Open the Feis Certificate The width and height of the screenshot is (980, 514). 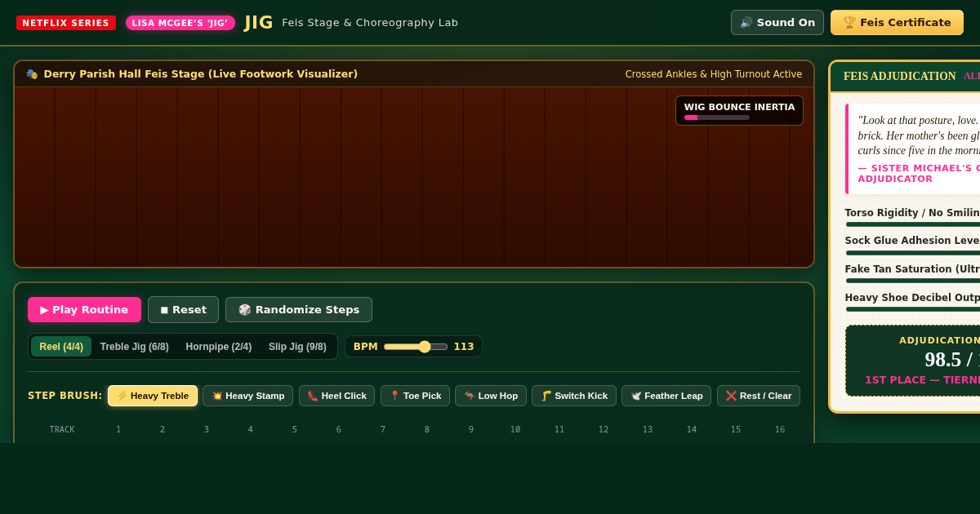pos(897,23)
